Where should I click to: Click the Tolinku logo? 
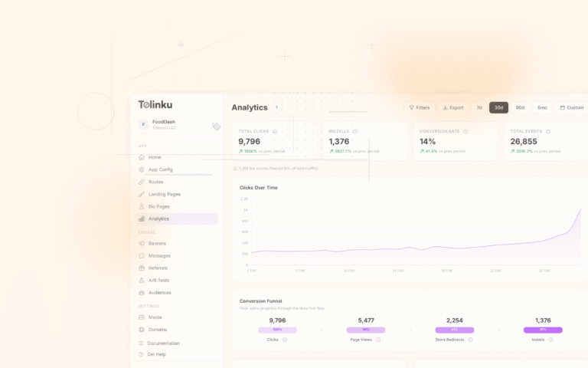click(155, 105)
